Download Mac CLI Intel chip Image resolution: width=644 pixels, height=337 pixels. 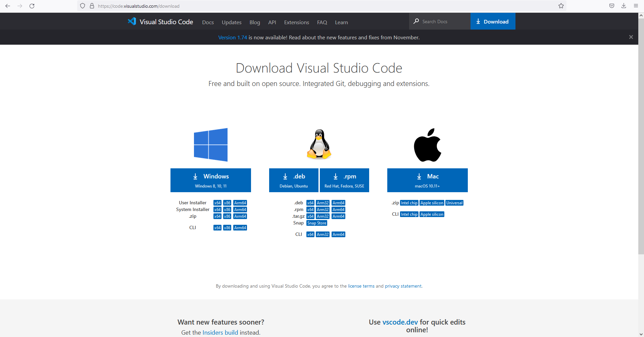pos(409,214)
